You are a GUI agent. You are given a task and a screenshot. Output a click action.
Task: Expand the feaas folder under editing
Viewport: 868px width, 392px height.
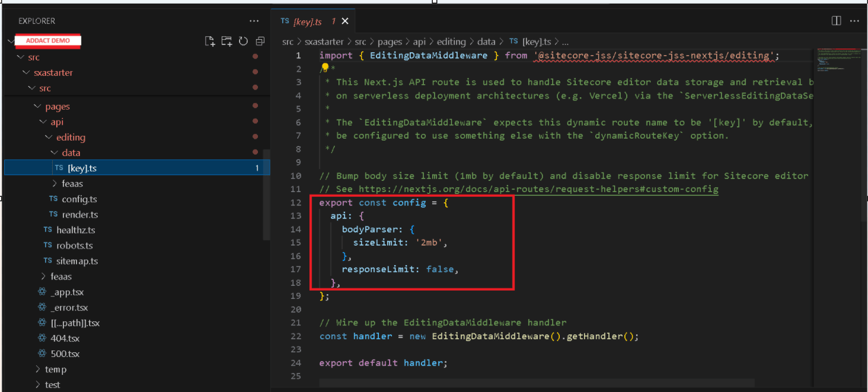(55, 184)
